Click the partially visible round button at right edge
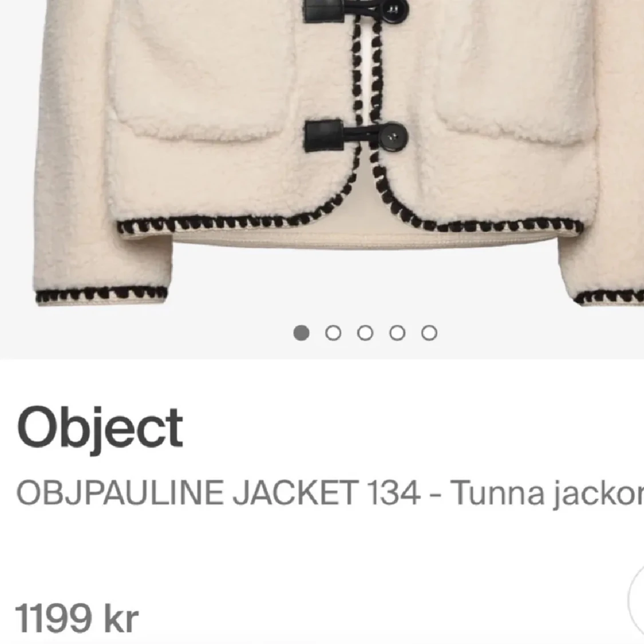 (637, 599)
